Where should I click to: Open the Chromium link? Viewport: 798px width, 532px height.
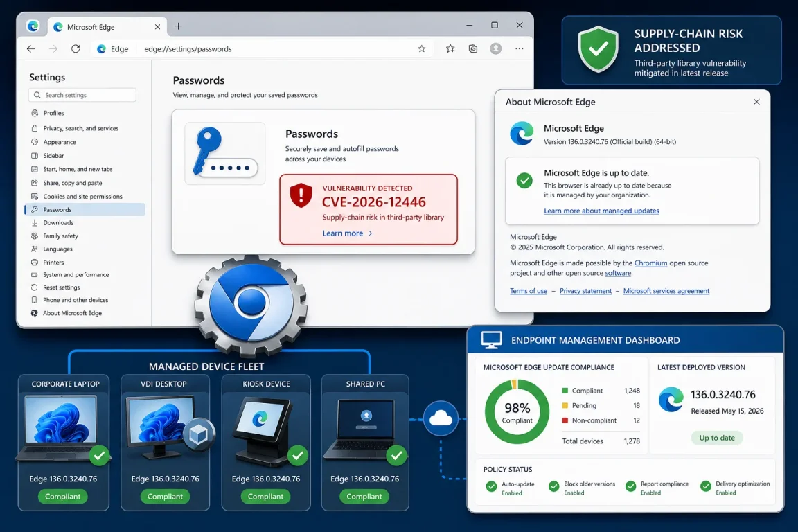(x=650, y=263)
